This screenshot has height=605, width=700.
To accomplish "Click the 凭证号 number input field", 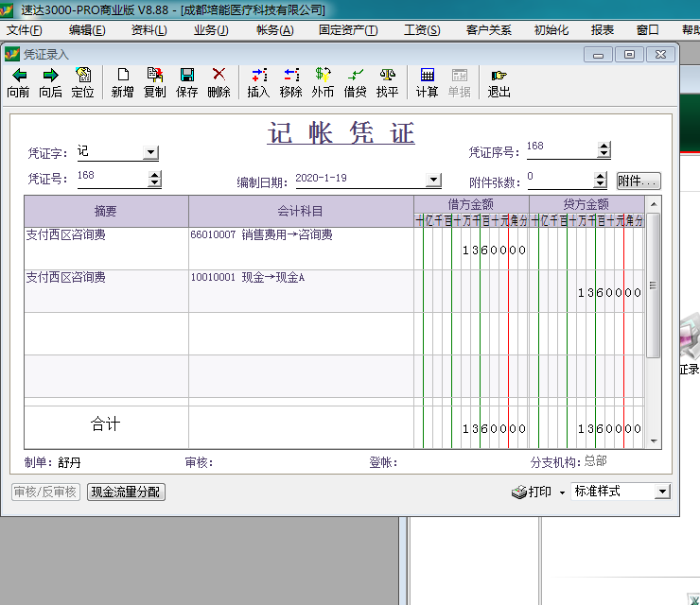I will coord(110,177).
